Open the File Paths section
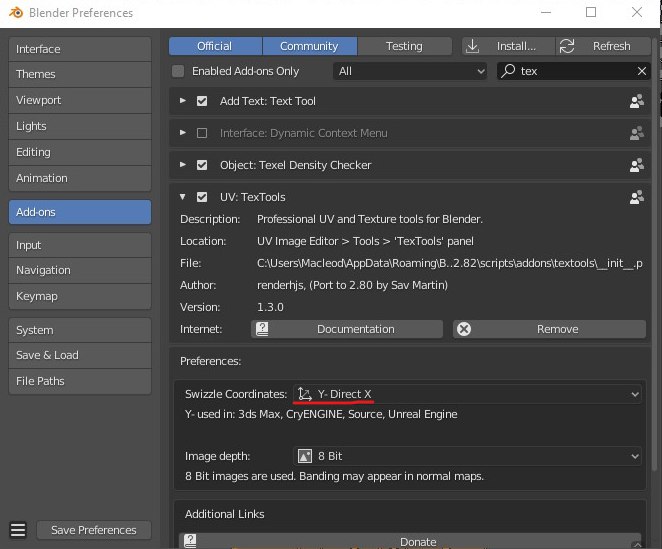Viewport: 662px width, 549px height. [80, 381]
